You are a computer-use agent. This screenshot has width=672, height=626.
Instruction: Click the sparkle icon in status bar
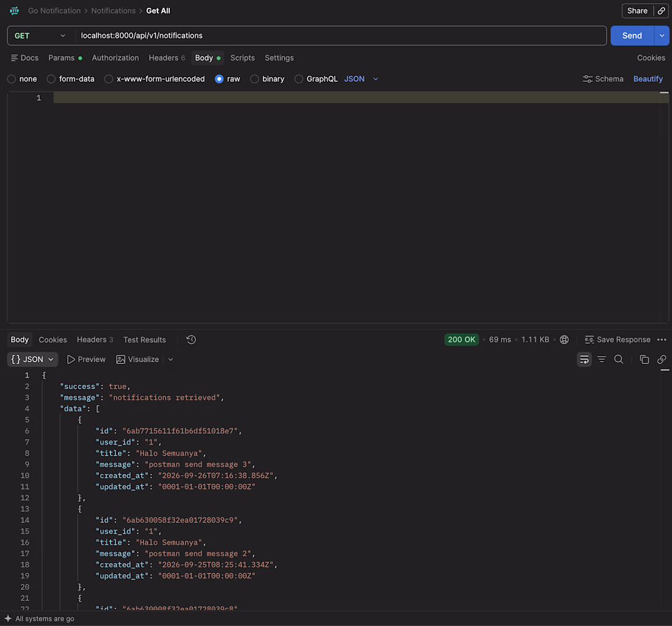click(x=8, y=618)
